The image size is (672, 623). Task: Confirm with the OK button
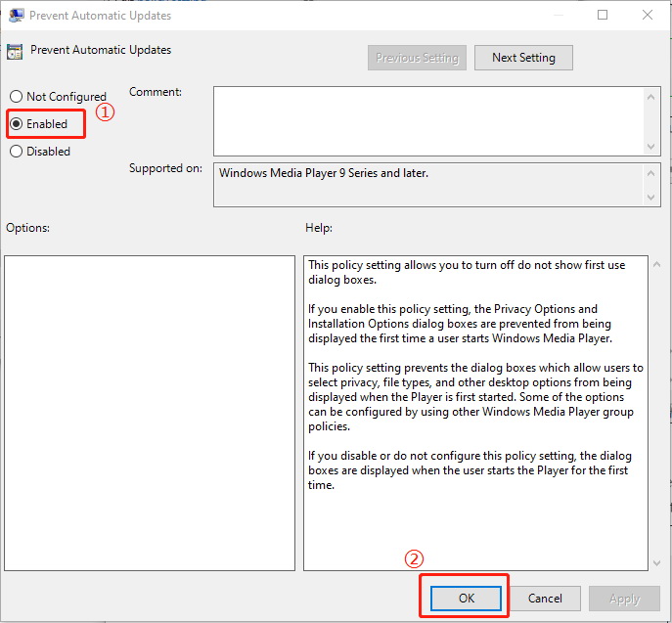click(x=466, y=599)
